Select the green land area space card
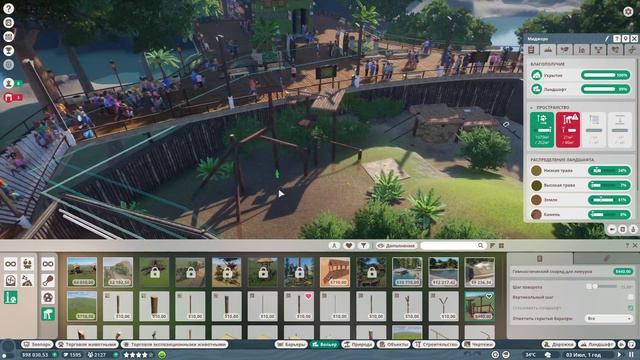Screen dimensions: 640x360 click(542, 130)
